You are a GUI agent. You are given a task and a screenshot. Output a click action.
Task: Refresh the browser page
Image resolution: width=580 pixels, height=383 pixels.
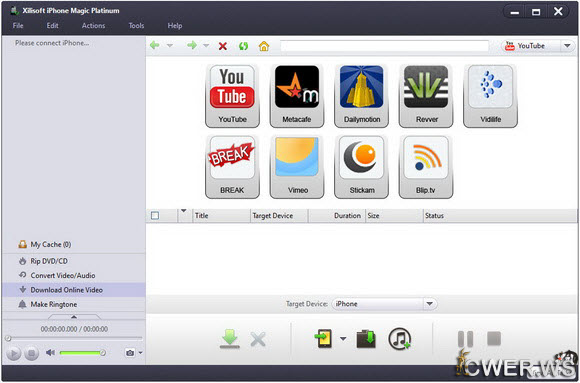tap(243, 46)
